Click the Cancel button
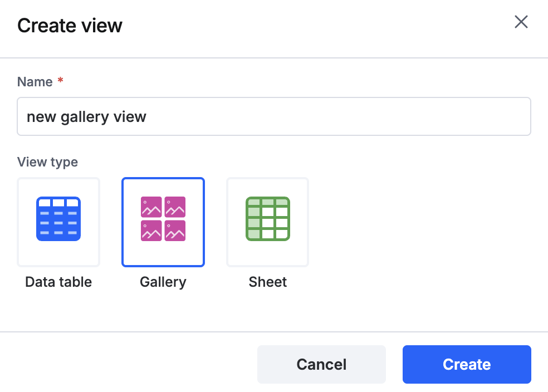 [321, 364]
